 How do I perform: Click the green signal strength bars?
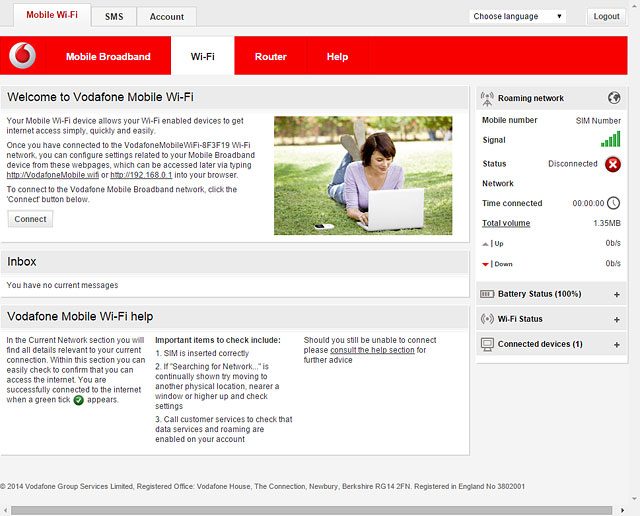(x=610, y=140)
